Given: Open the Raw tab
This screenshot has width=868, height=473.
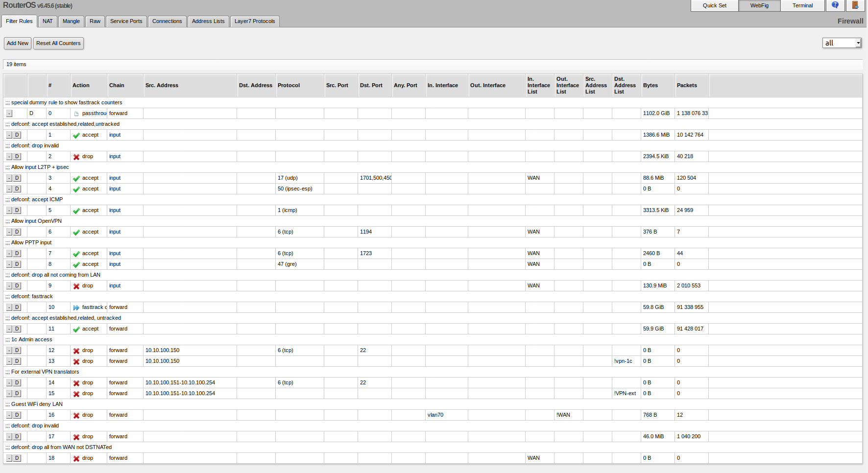Looking at the screenshot, I should click(95, 21).
